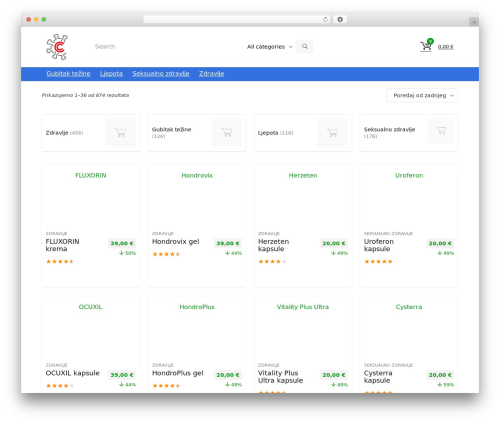Open a new browser tab with the plus button
This screenshot has width=500, height=423.
pos(474,22)
